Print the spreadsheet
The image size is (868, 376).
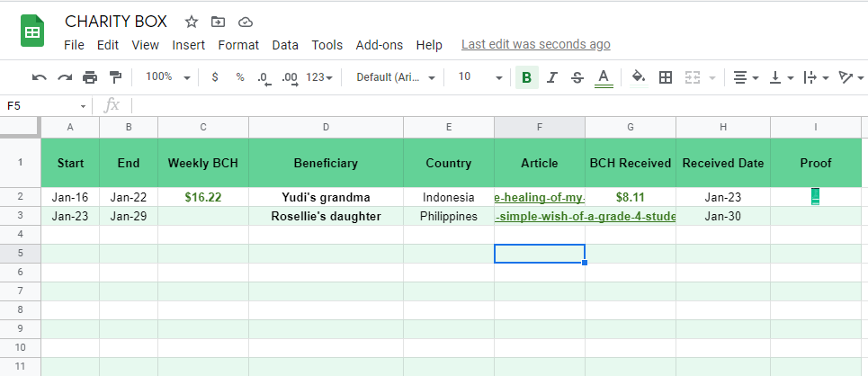(90, 77)
